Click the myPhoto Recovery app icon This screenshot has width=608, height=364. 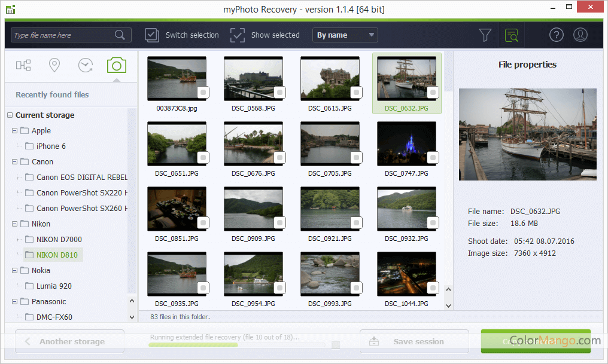[10, 10]
